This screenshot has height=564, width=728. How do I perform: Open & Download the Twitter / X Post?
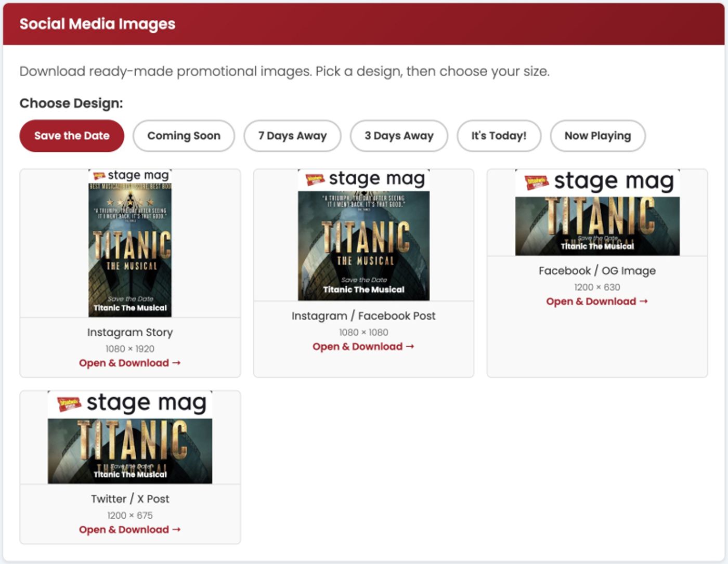(x=130, y=529)
